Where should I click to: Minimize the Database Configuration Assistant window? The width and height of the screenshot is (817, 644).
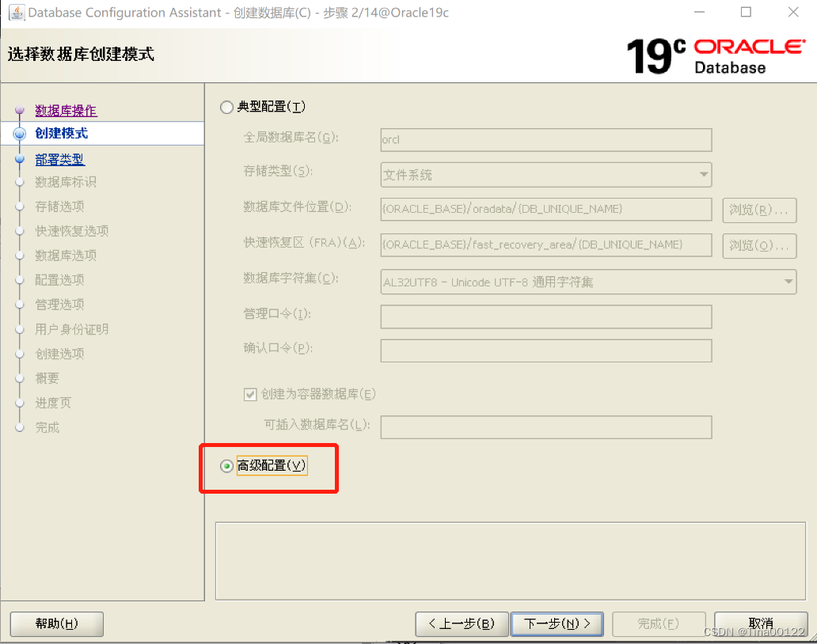[x=699, y=12]
